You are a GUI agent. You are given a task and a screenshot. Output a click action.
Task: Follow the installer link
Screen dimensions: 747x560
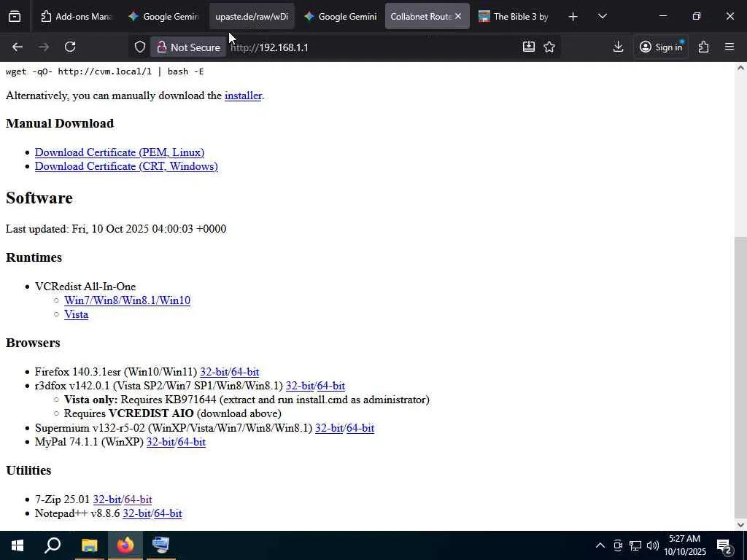coord(243,96)
